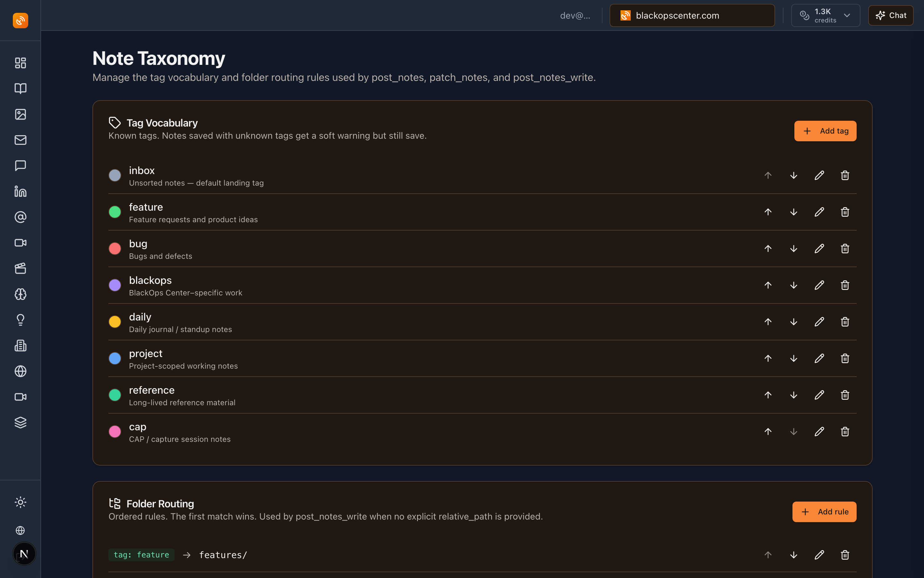The height and width of the screenshot is (578, 924).
Task: Delete the project tag
Action: tap(844, 358)
